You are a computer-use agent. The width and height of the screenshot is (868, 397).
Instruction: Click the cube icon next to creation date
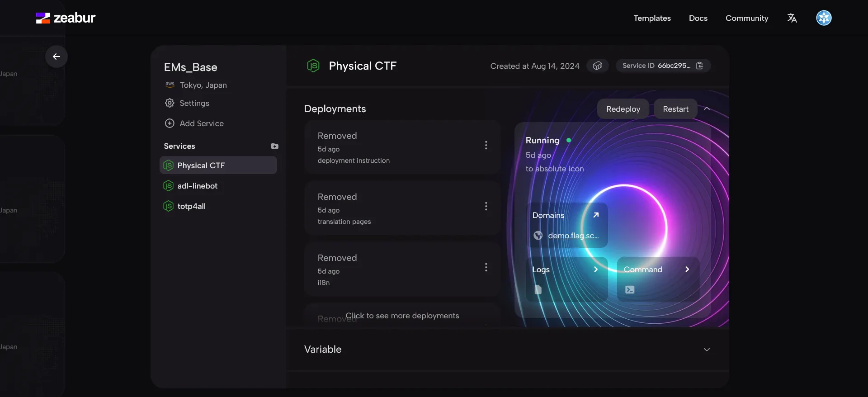click(598, 66)
